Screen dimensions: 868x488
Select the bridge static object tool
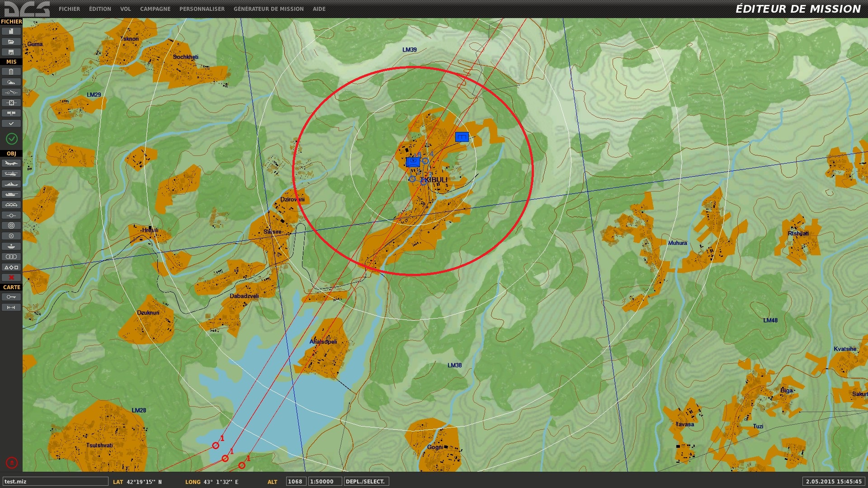click(x=11, y=205)
